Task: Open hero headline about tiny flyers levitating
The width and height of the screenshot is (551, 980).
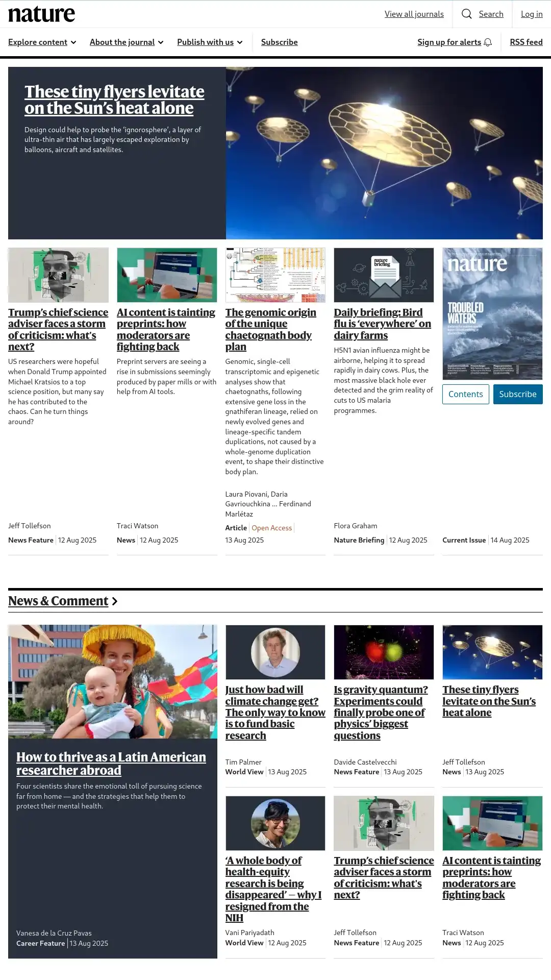Action: 114,100
